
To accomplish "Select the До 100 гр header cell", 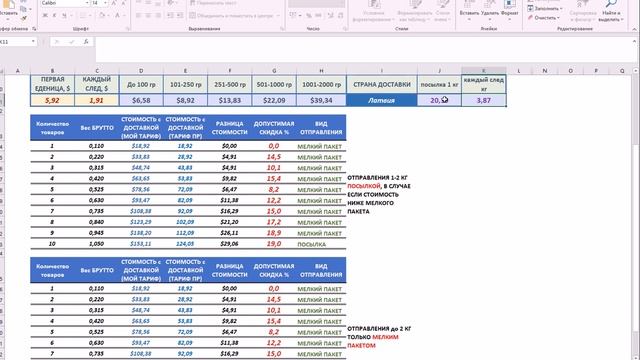I will tap(141, 84).
